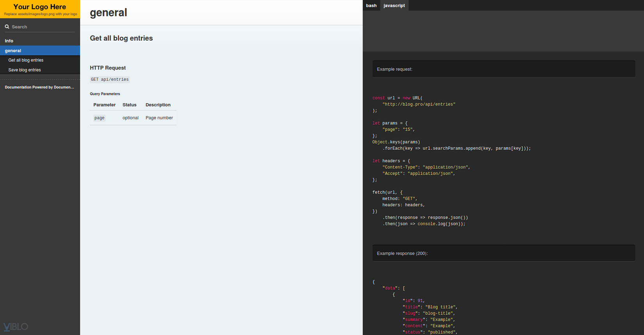Screen dimensions: 644x335
Task: Open Save blog entries in sidebar
Action: (x=25, y=70)
